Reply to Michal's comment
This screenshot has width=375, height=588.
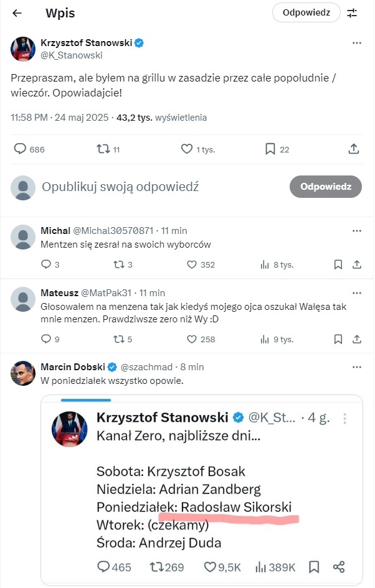(x=45, y=264)
